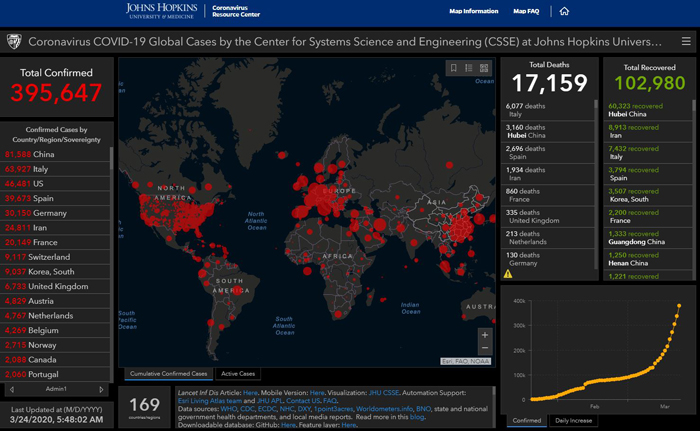Click the Esri, FAO, NOAA attribution label
700x431 pixels.
point(466,361)
